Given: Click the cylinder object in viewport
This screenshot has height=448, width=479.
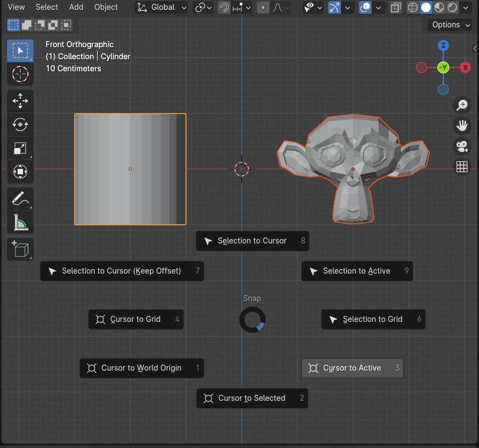Looking at the screenshot, I should click(130, 169).
